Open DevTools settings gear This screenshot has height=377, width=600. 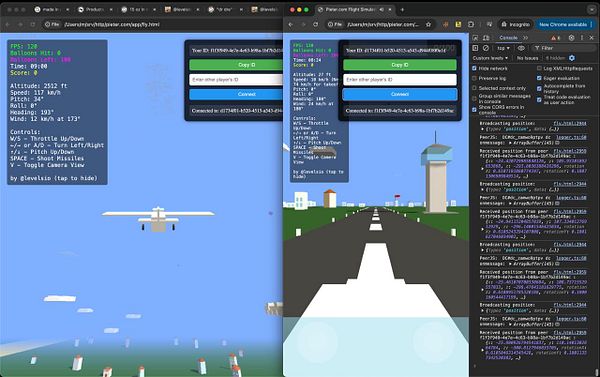point(571,38)
